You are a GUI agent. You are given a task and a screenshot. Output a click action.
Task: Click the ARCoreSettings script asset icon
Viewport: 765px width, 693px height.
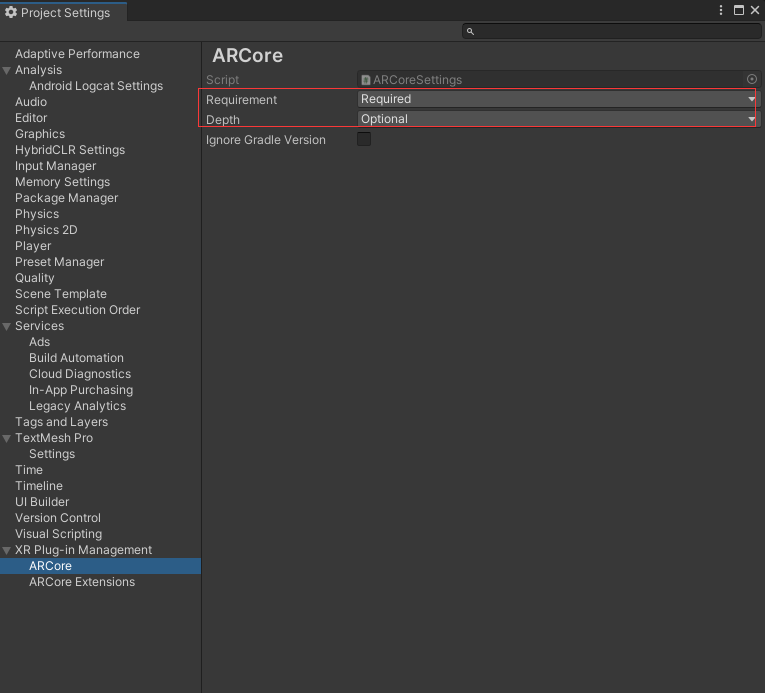click(x=365, y=80)
